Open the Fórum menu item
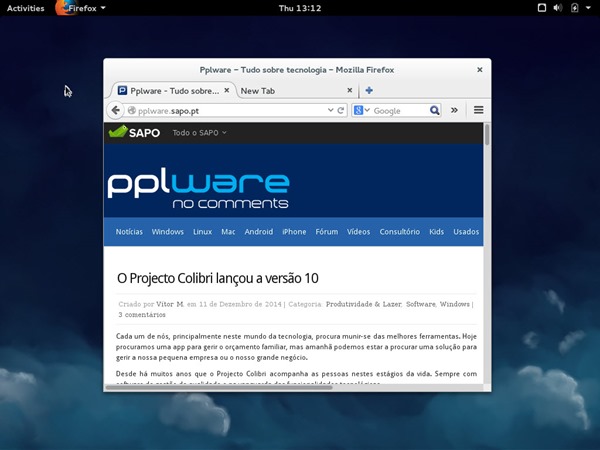 coord(326,232)
